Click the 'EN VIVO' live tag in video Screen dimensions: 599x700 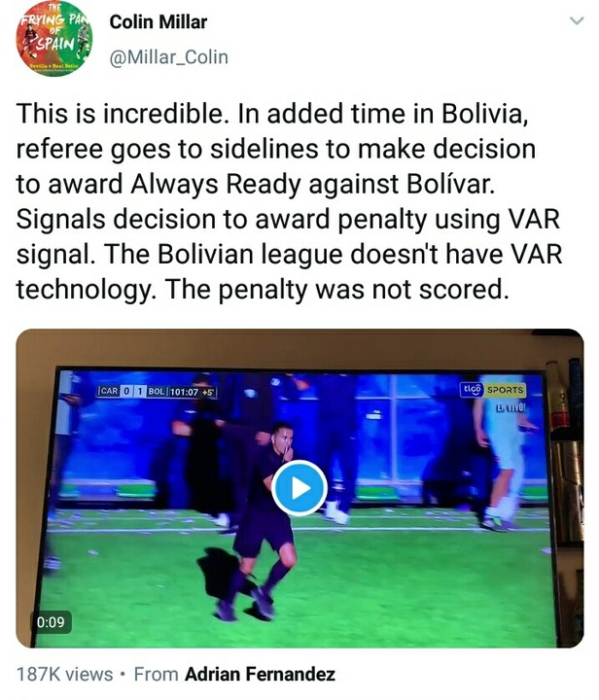tap(511, 407)
